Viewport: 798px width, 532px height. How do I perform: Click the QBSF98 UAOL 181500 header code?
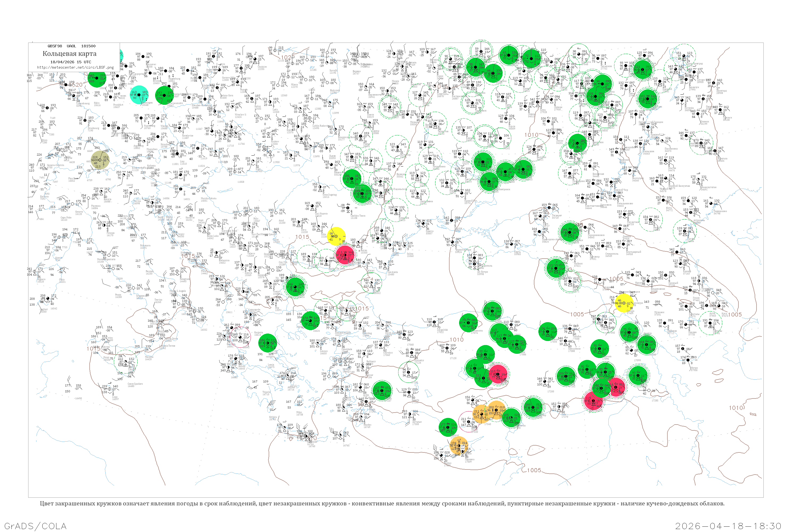(x=72, y=46)
